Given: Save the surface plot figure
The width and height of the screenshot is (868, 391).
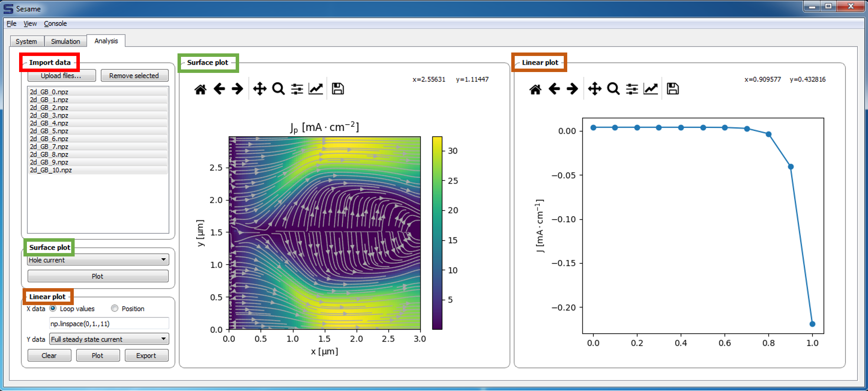Looking at the screenshot, I should [x=338, y=89].
